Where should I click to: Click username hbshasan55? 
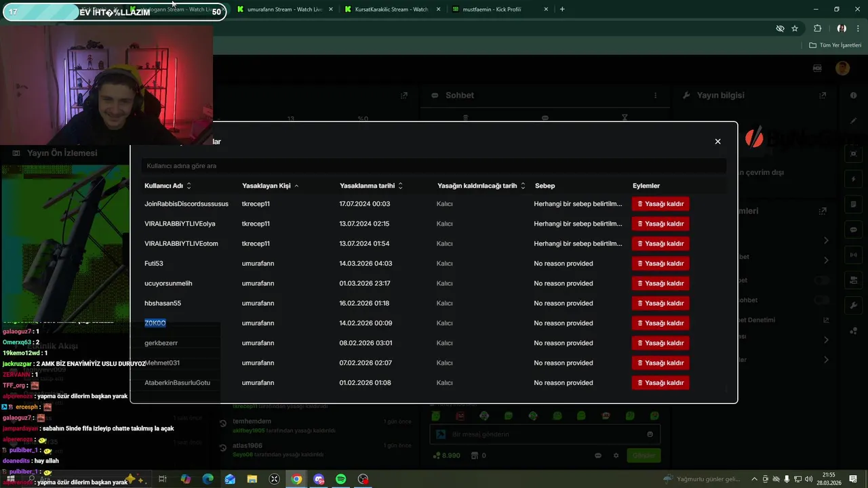163,303
